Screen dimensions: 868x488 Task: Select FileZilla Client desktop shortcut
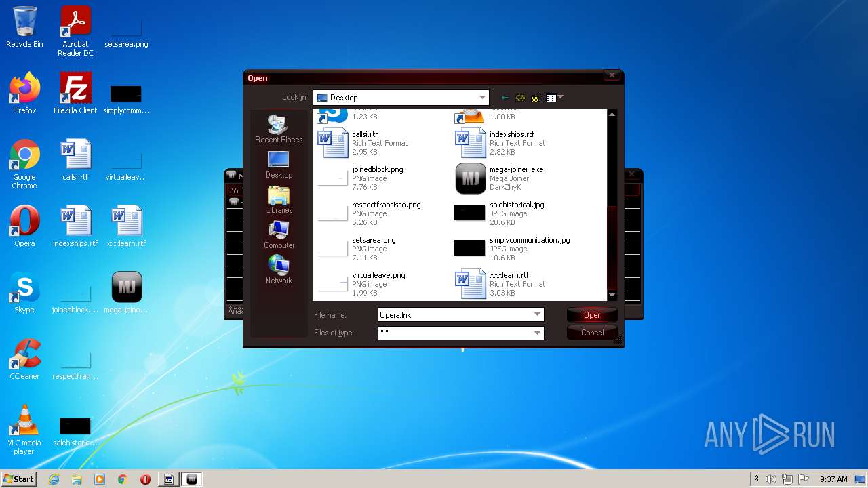click(75, 94)
